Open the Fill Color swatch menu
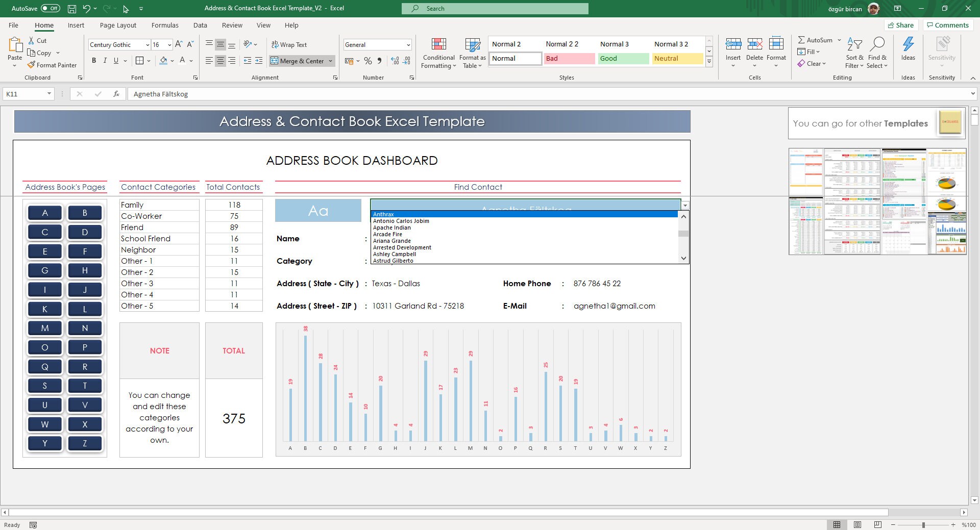Image resolution: width=980 pixels, height=530 pixels. tap(172, 61)
